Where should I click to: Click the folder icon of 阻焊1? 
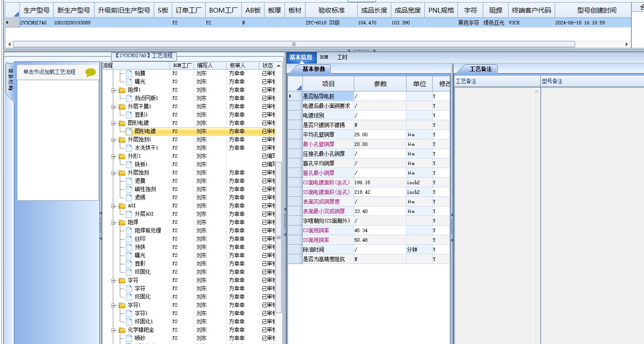(122, 90)
